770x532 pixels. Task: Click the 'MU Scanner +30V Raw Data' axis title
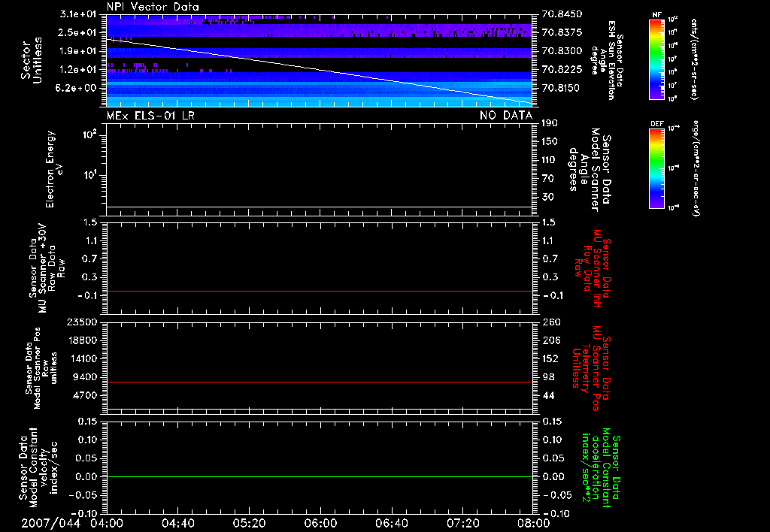pyautogui.click(x=47, y=268)
